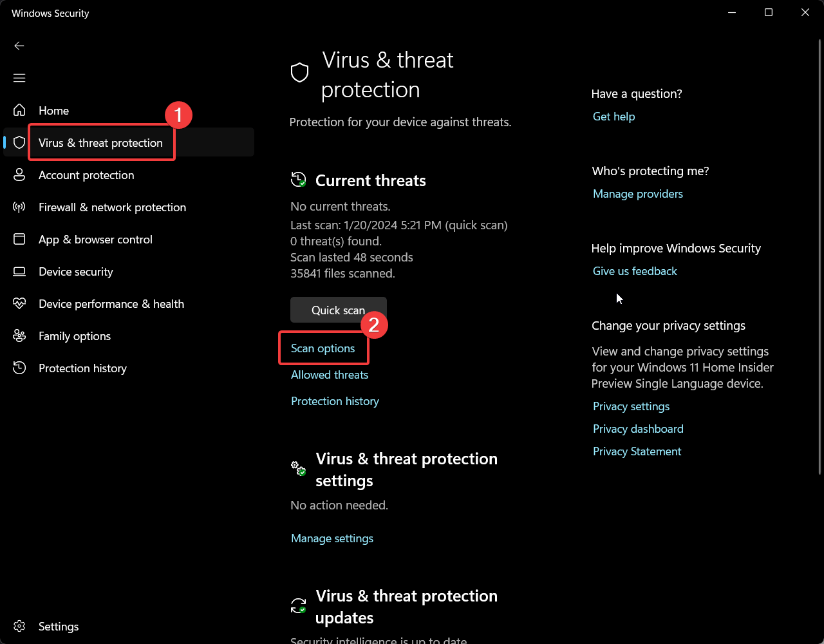The width and height of the screenshot is (824, 644).
Task: Open the Get help link
Action: [x=613, y=117]
